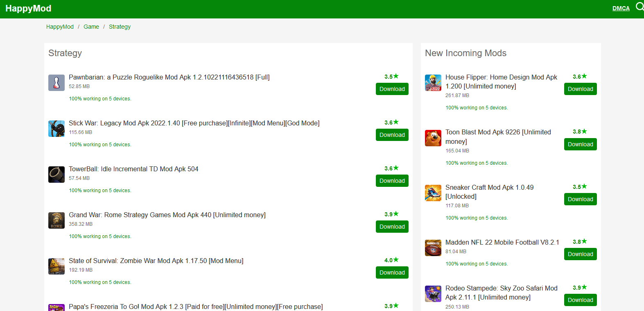644x311 pixels.
Task: Click the 3.9 star rating for Papa's Freezeria
Action: (x=391, y=306)
